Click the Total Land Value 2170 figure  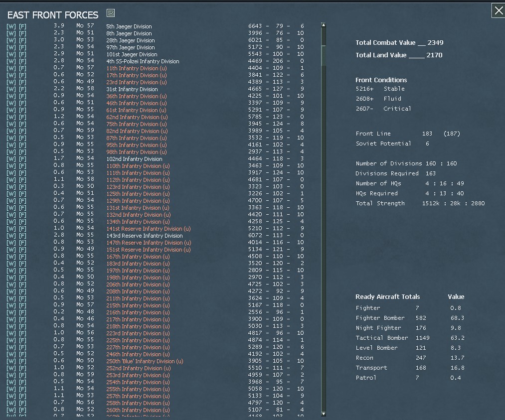pyautogui.click(x=434, y=55)
